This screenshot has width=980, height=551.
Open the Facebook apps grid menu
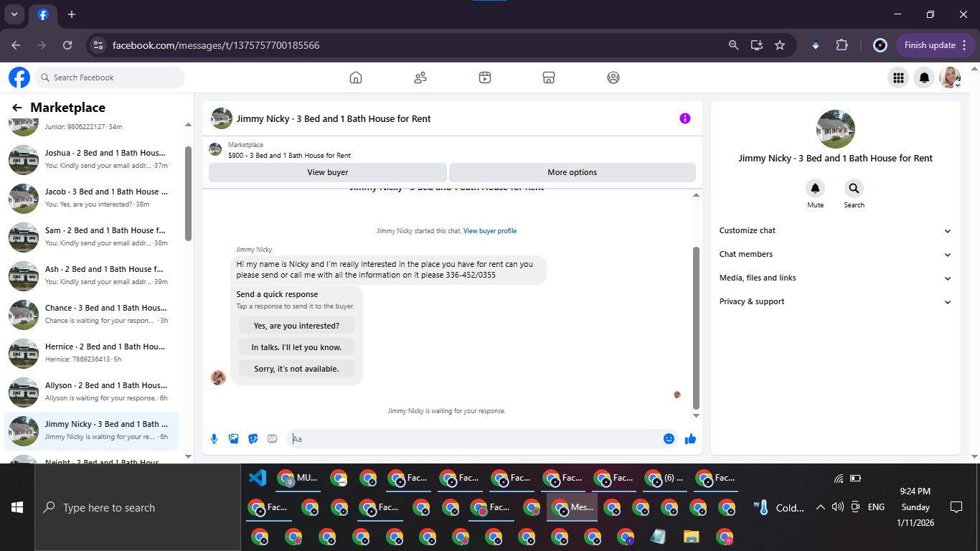(898, 77)
